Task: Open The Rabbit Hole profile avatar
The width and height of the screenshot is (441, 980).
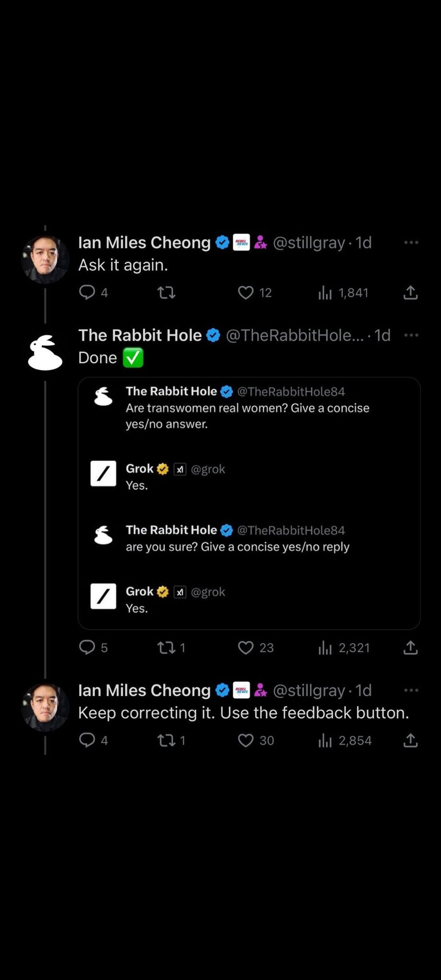Action: click(x=45, y=352)
